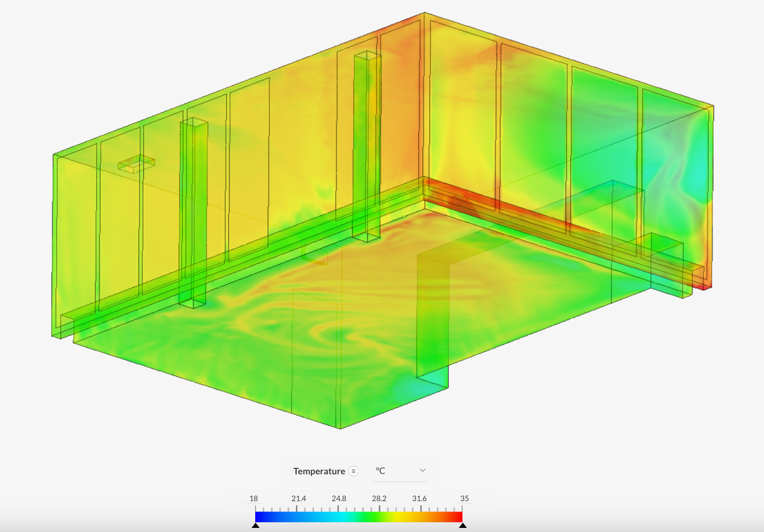The height and width of the screenshot is (532, 764).
Task: Click the maximum value 35 field
Action: [x=464, y=498]
